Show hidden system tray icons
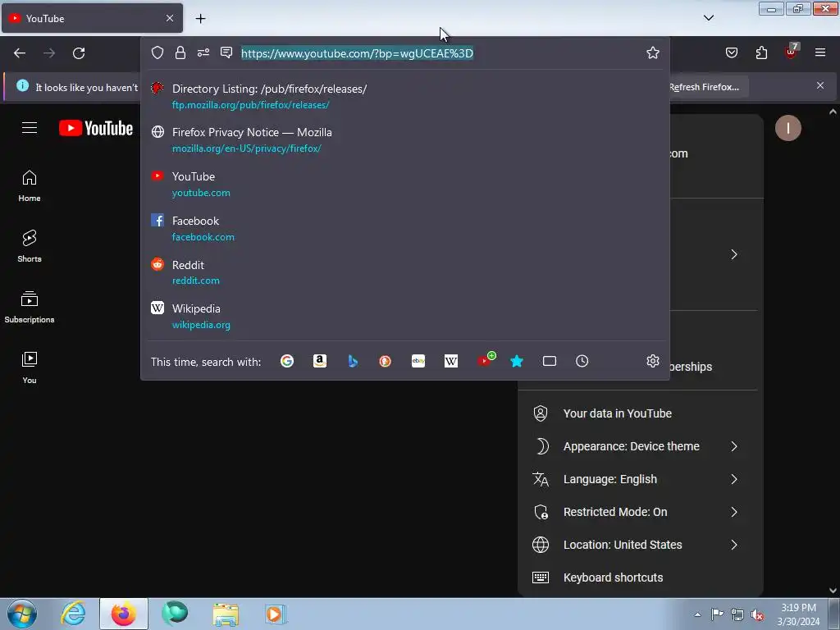840x630 pixels. coord(697,614)
